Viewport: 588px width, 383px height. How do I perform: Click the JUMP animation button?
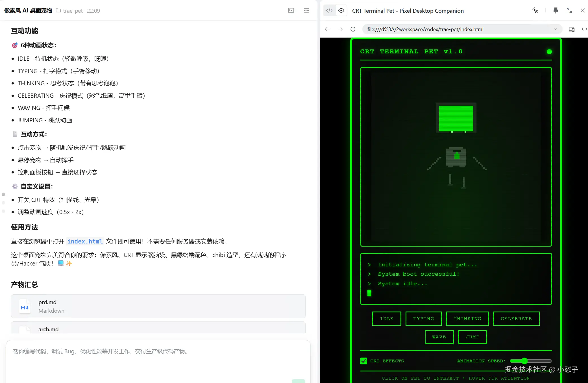[x=472, y=337]
